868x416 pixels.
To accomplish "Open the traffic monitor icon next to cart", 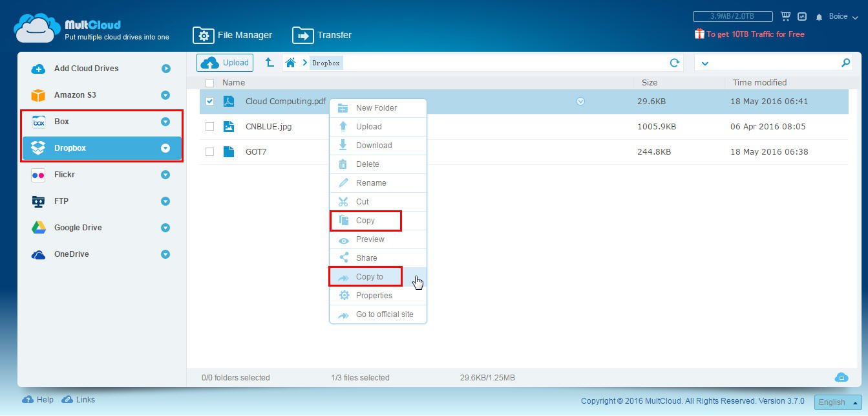I will tap(802, 16).
